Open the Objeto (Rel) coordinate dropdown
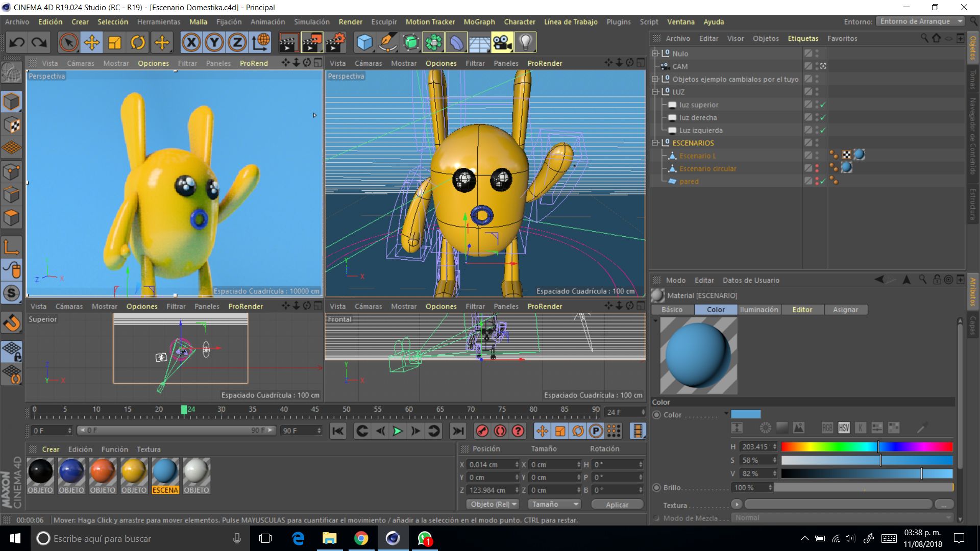Screen dimensions: 980x551 point(493,504)
